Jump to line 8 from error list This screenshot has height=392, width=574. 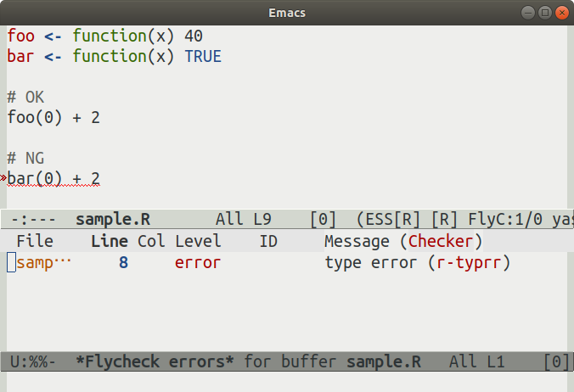coord(123,263)
